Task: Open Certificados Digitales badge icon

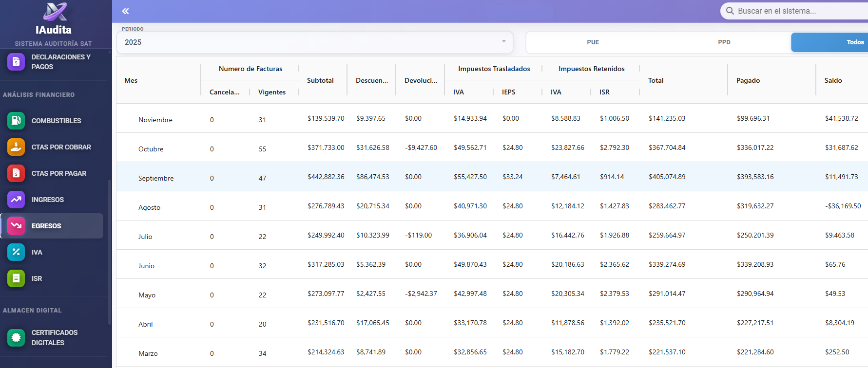Action: point(16,337)
